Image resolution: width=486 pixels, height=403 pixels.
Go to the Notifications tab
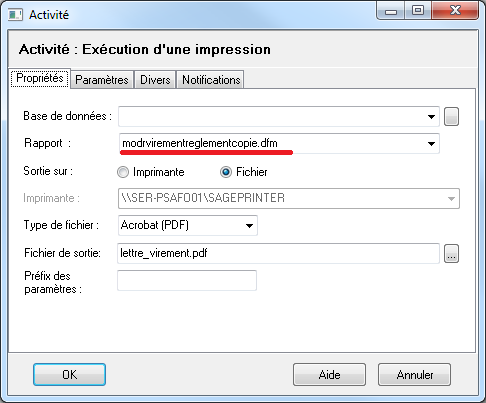pyautogui.click(x=211, y=80)
